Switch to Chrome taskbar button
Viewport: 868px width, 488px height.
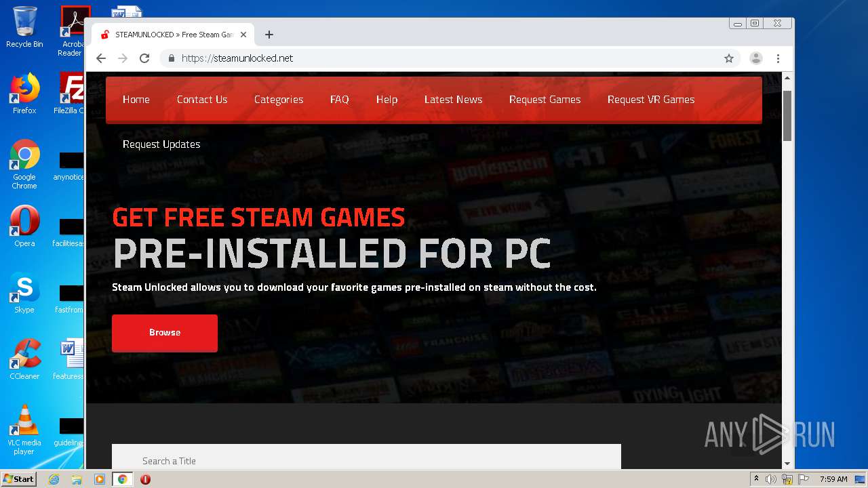point(123,479)
